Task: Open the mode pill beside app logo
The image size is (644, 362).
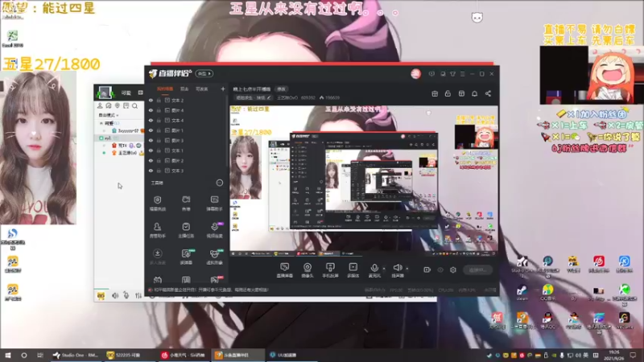Action: coord(204,73)
